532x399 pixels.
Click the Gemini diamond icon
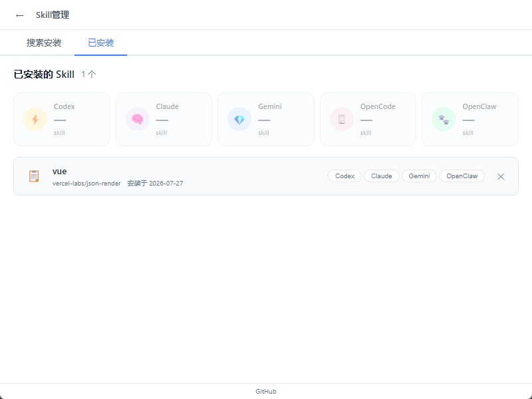point(239,119)
